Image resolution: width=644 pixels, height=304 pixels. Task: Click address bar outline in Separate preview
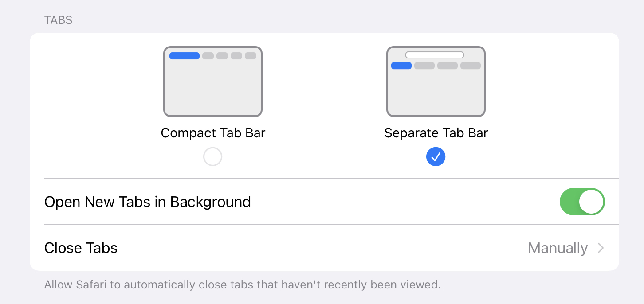click(435, 55)
